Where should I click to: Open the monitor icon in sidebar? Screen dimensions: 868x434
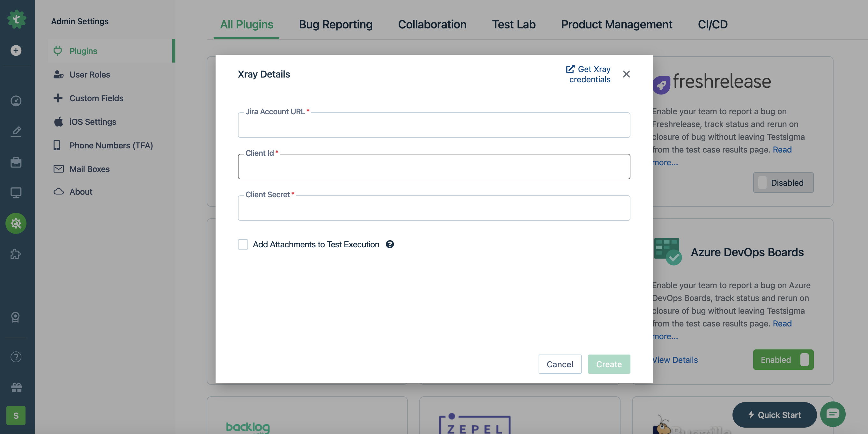tap(16, 192)
